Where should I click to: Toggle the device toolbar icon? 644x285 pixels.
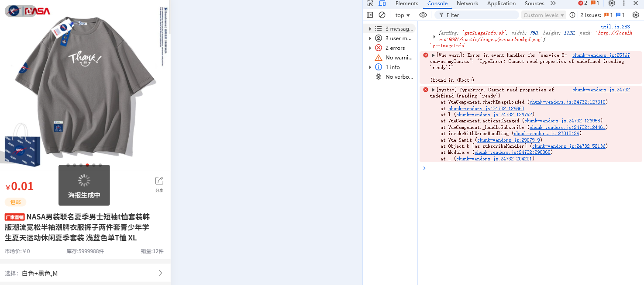tap(382, 3)
